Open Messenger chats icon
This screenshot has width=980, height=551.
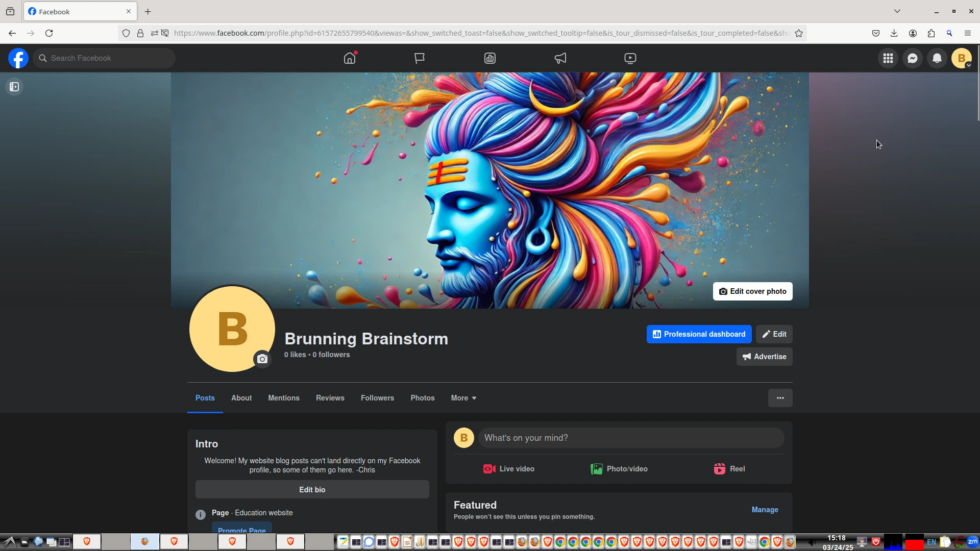913,58
